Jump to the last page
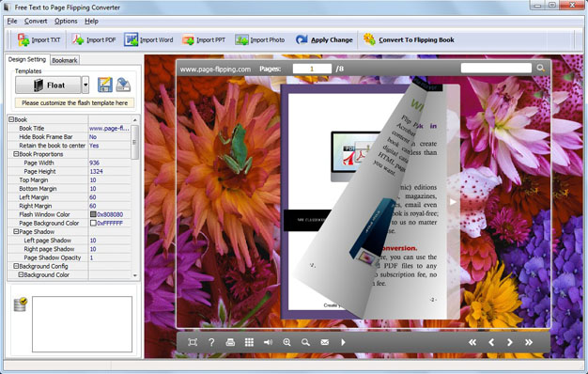The width and height of the screenshot is (588, 374). (529, 342)
